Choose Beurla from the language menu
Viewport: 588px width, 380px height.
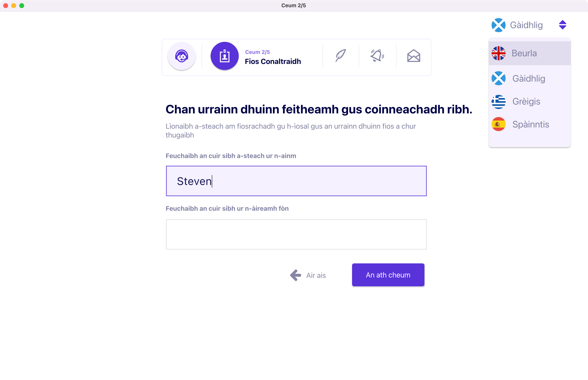[x=524, y=53]
